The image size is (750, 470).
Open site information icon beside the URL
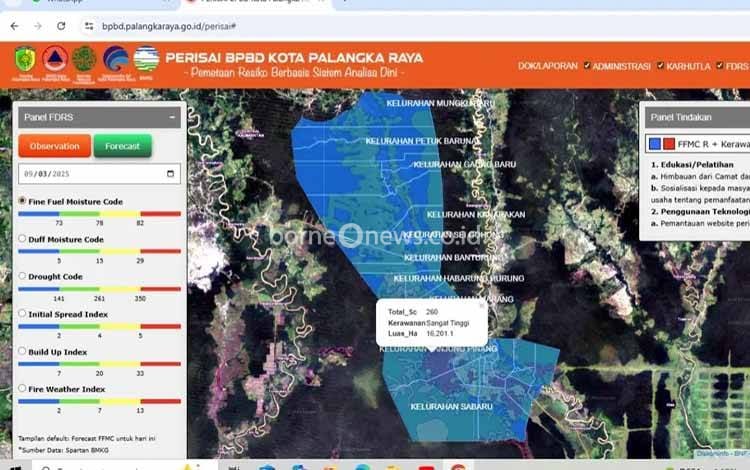[x=89, y=26]
